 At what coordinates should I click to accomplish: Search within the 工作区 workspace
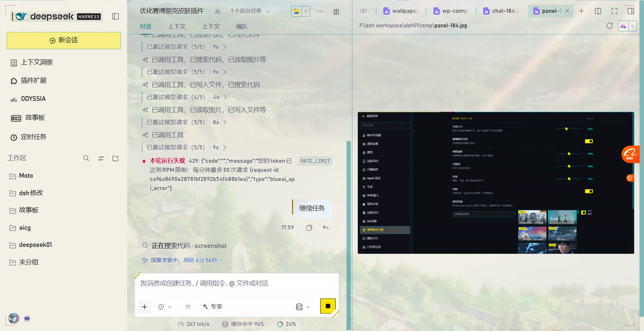point(86,159)
